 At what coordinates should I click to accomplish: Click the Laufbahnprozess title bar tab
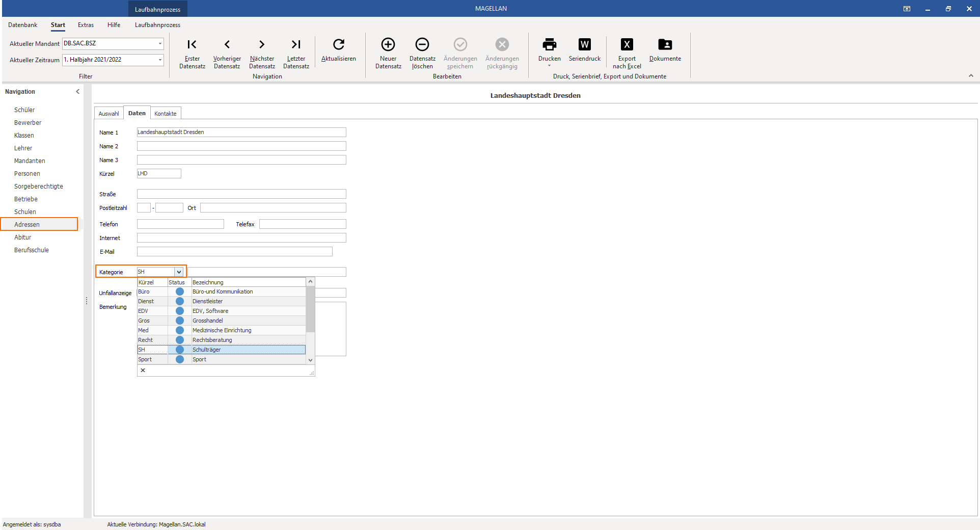coord(157,9)
